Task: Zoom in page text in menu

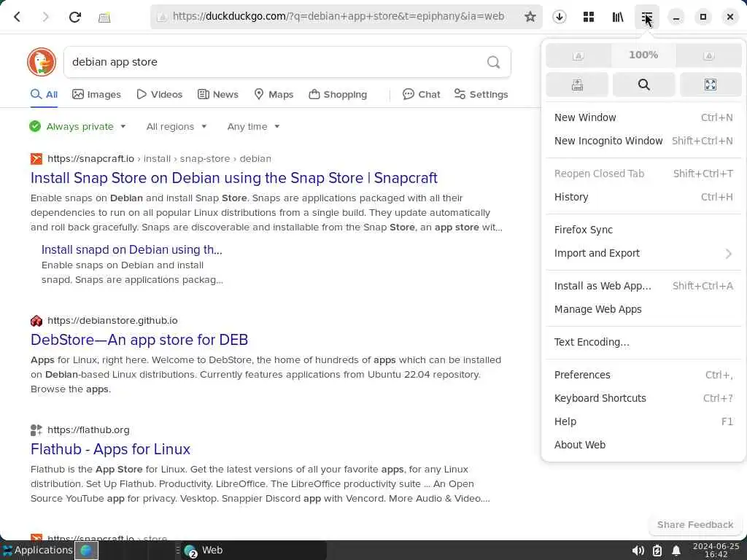Action: 709,55
